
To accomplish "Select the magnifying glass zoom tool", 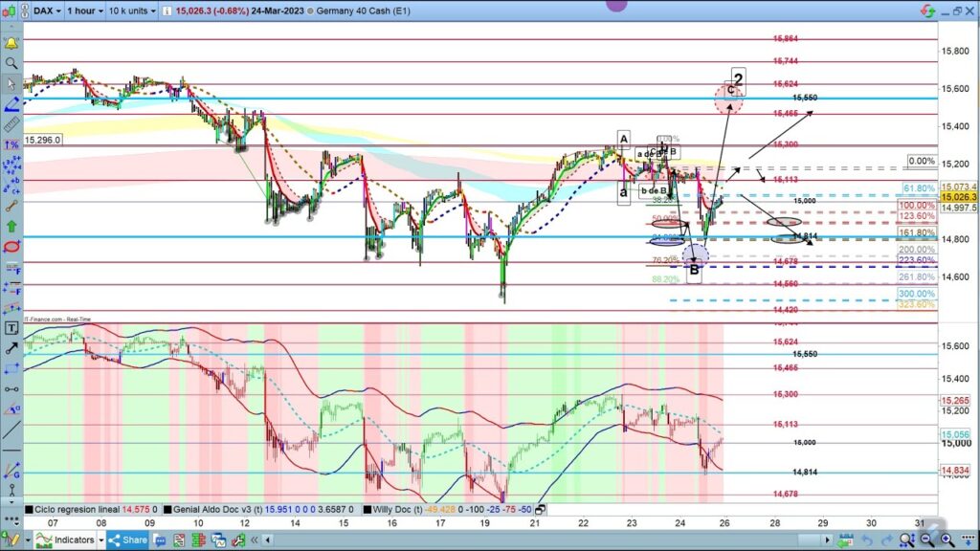I will [x=11, y=63].
